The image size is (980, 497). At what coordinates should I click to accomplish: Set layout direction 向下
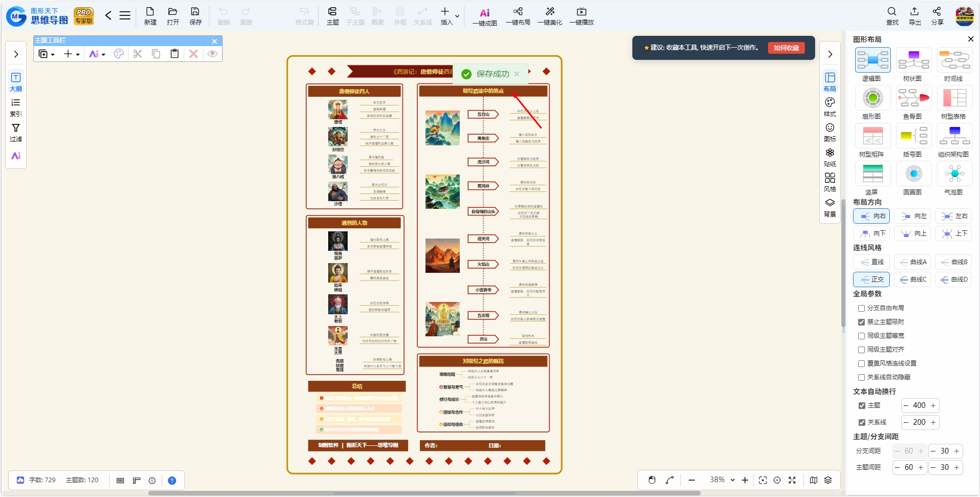click(x=872, y=233)
